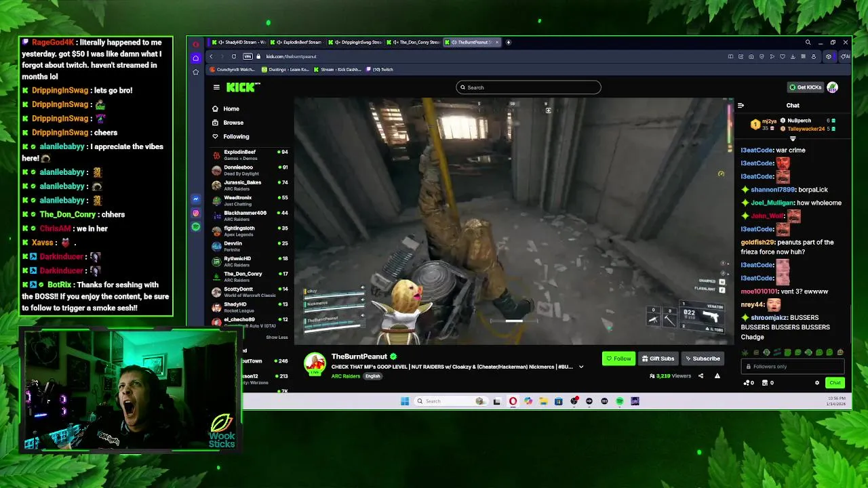Open Instagram in Opera sidebar
Image resolution: width=868 pixels, height=488 pixels.
click(x=195, y=213)
